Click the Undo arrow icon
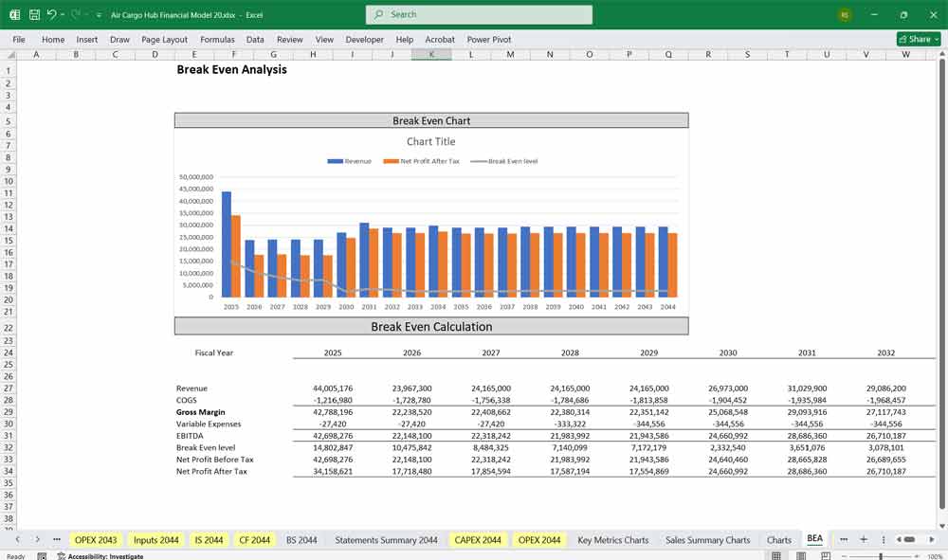Screen dimensions: 948x560 (51, 15)
